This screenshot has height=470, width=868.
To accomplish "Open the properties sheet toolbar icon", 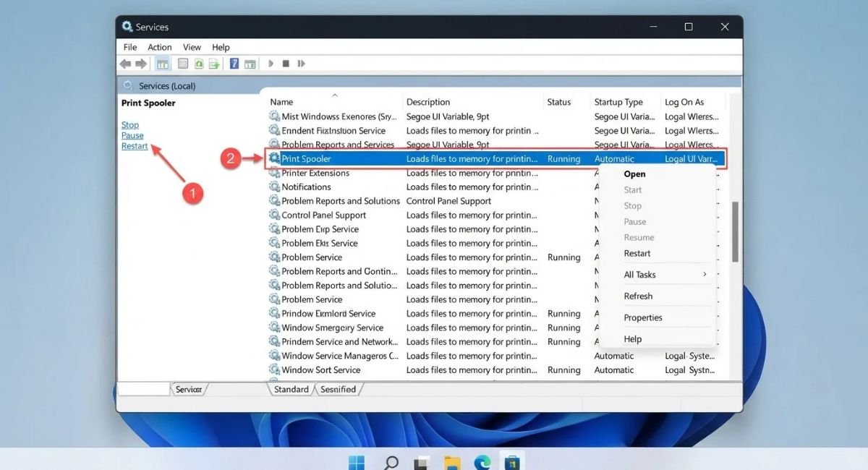I will click(183, 64).
